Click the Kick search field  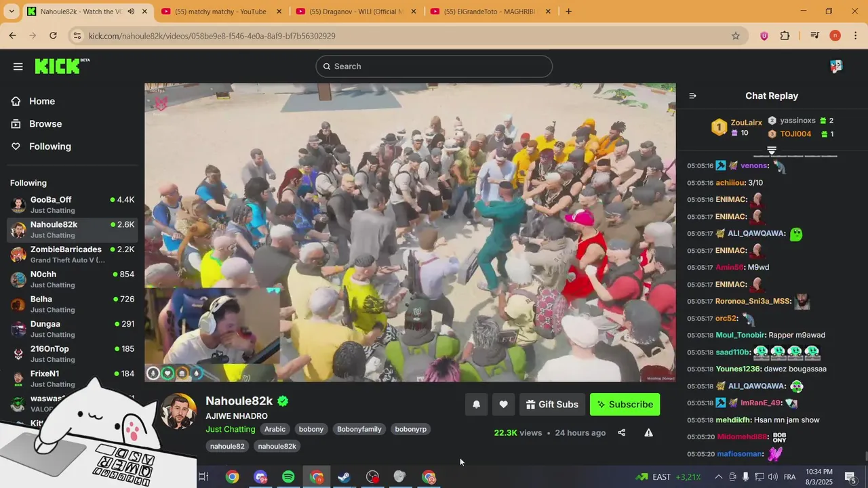[x=434, y=66]
